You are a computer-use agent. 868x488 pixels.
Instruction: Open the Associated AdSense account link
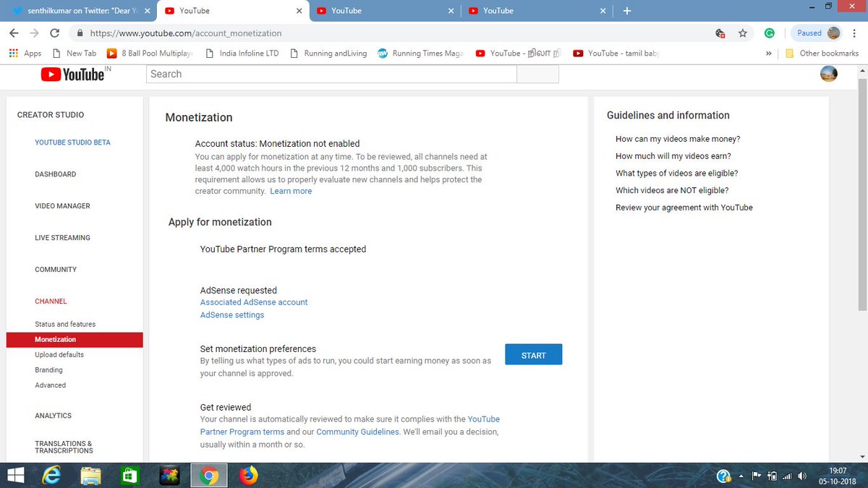point(254,302)
